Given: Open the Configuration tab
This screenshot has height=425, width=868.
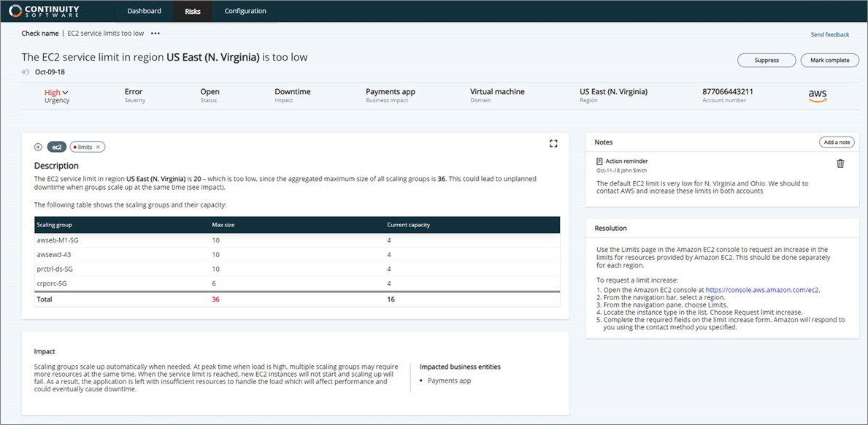Looking at the screenshot, I should (x=245, y=11).
